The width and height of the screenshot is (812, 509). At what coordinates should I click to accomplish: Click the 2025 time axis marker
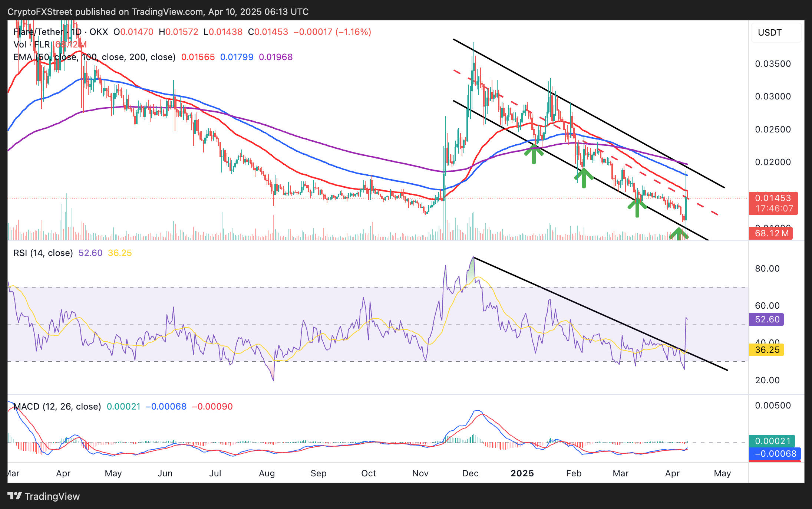[522, 473]
